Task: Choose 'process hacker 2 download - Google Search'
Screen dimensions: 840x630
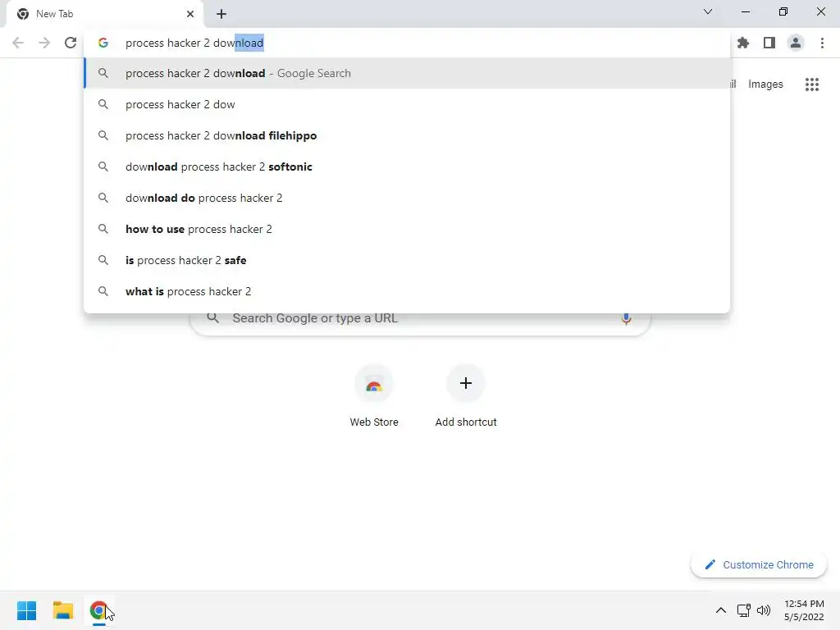Action: pos(407,73)
